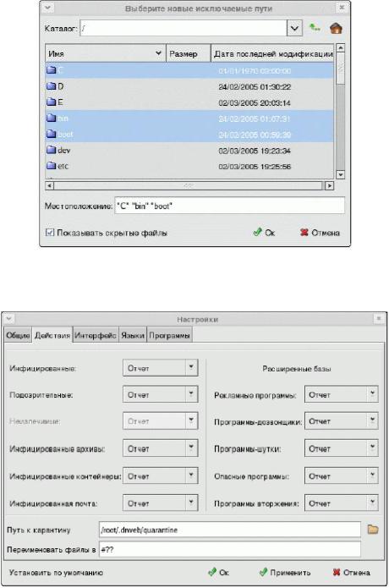Click horizontal scrollbar left arrow
This screenshot has width=389, height=588.
click(49, 185)
